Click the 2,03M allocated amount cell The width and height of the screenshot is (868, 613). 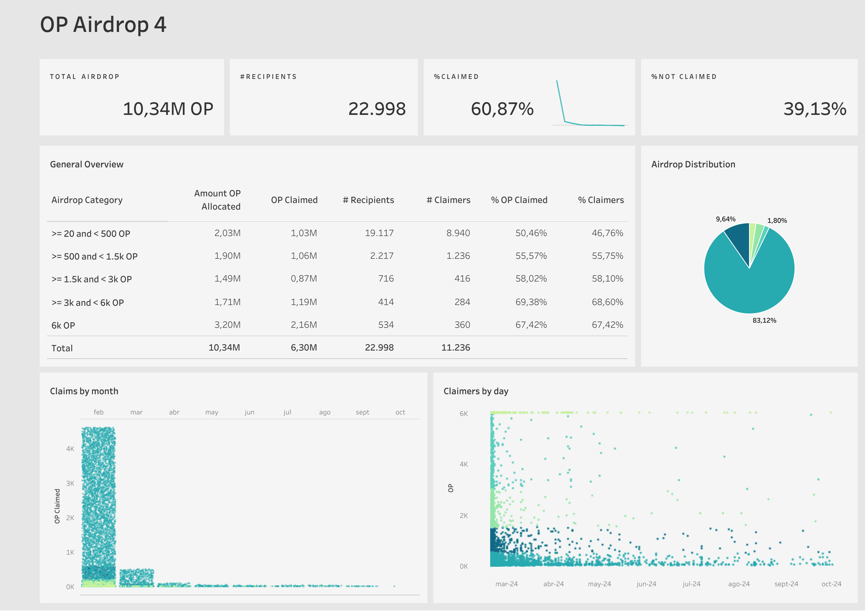(x=228, y=234)
